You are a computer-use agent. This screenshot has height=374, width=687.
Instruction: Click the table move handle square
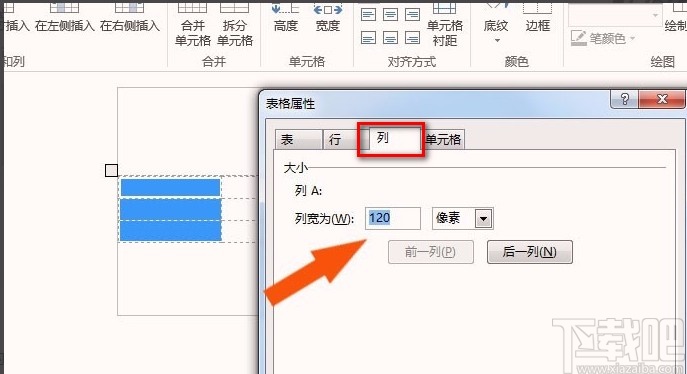tap(112, 170)
